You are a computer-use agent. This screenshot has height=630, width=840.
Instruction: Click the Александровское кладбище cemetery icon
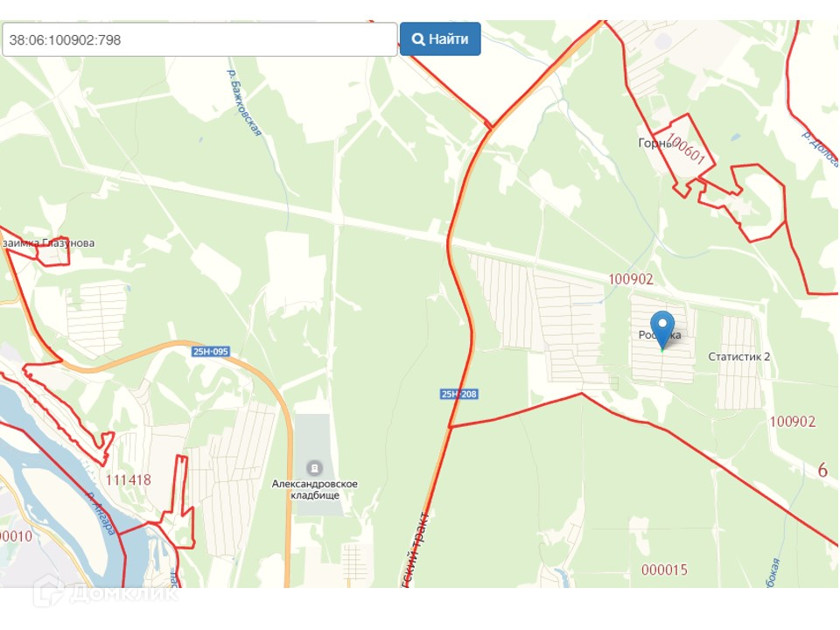314,468
